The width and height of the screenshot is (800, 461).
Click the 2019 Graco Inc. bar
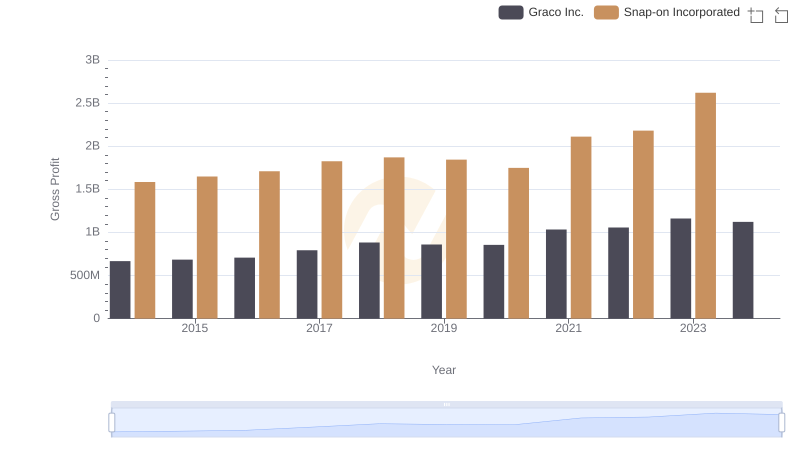click(432, 281)
